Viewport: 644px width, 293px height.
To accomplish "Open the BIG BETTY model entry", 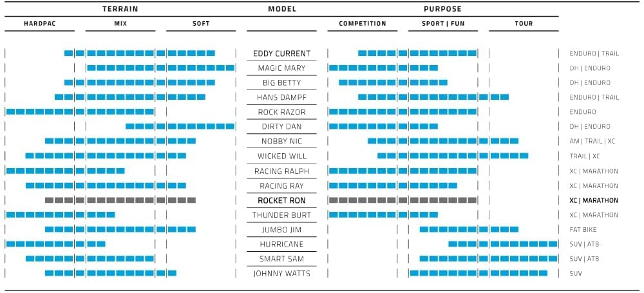I will [x=281, y=83].
